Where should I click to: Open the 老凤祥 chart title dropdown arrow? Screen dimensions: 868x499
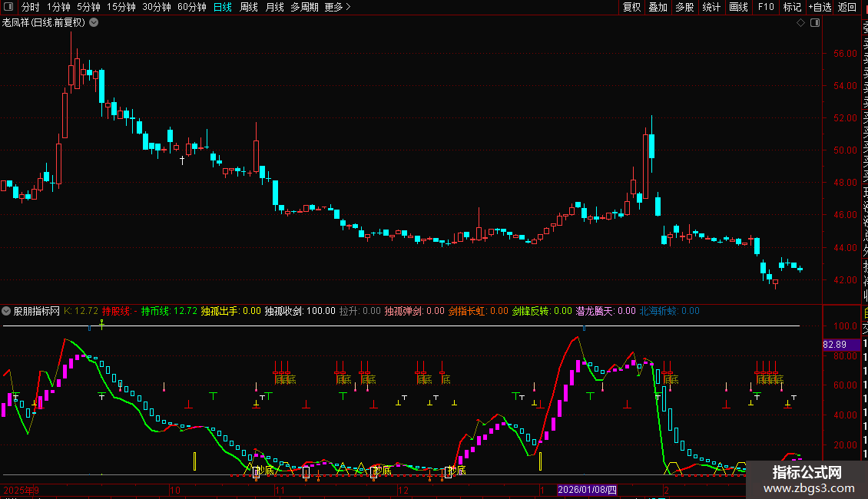(x=94, y=23)
